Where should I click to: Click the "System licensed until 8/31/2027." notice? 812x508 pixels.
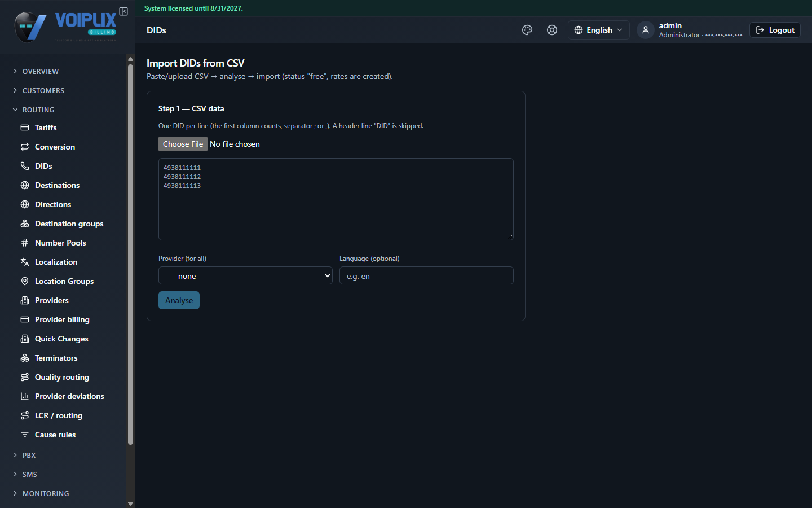tap(193, 8)
